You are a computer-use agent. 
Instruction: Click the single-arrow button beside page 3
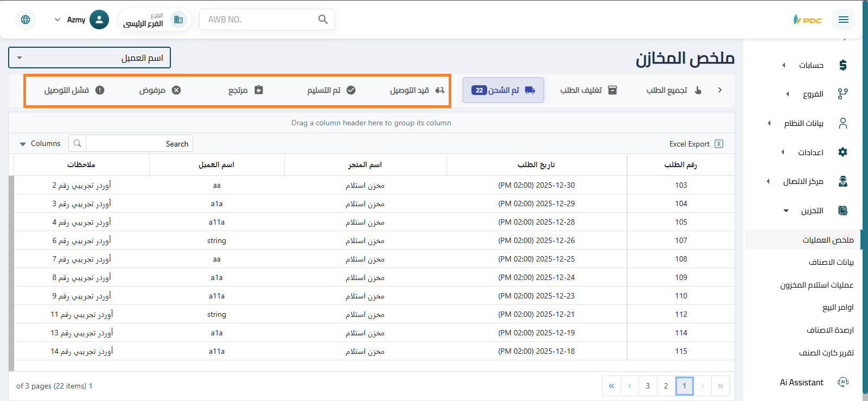click(x=630, y=386)
